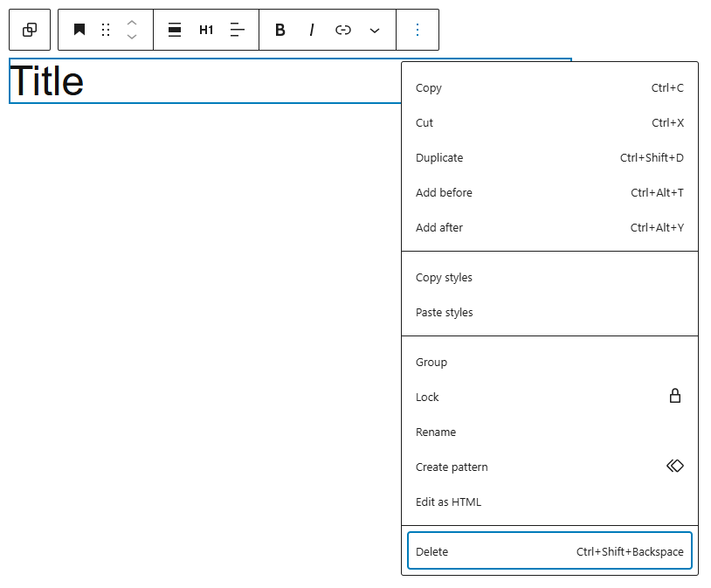Viewport: 711px width, 588px height.
Task: Delete the block via Delete entry
Action: [549, 550]
